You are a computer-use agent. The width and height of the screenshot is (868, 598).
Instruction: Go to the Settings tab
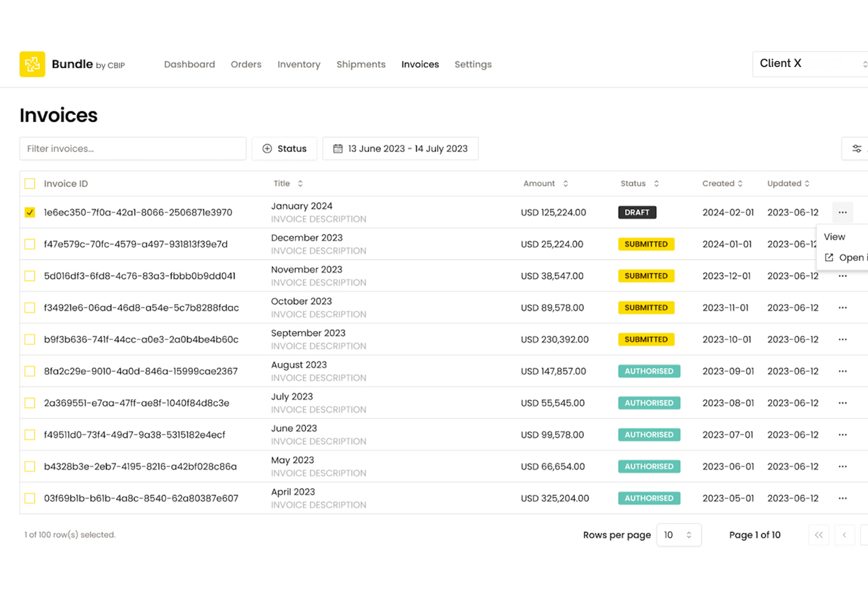(x=473, y=64)
